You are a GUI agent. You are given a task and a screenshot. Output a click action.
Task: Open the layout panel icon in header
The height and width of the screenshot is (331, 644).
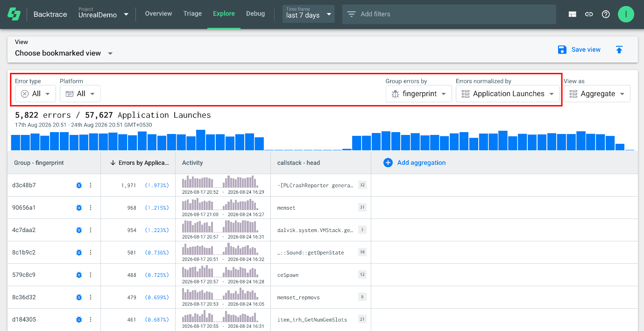pos(573,14)
